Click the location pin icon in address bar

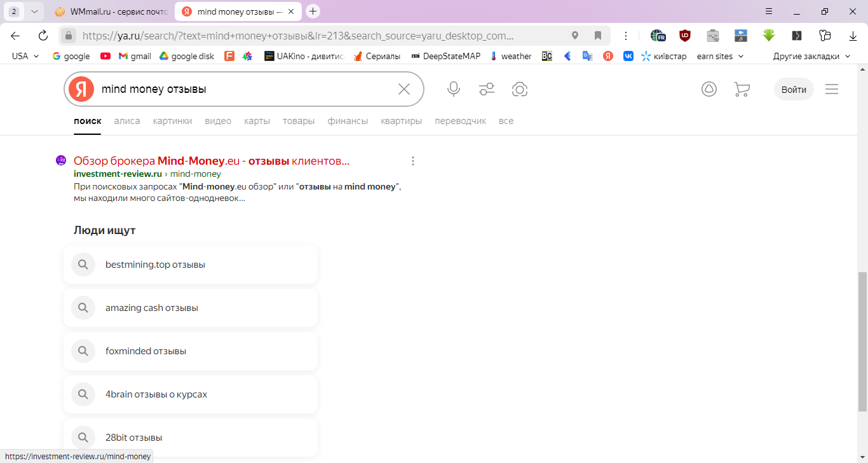coord(575,36)
